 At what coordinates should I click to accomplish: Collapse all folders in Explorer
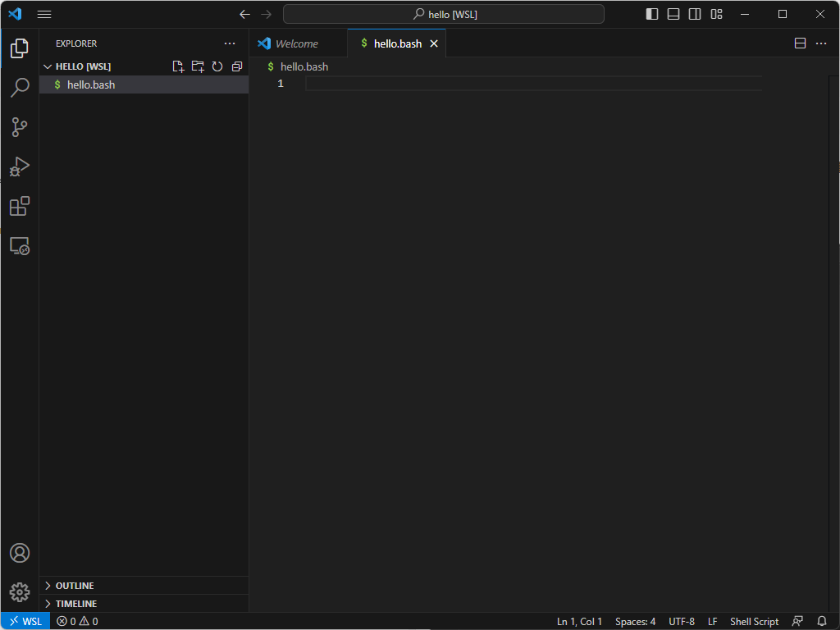(237, 66)
